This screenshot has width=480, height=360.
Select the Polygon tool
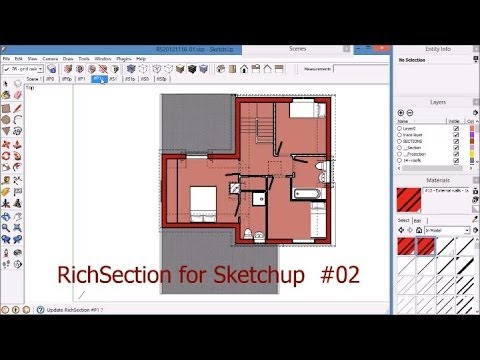(6, 131)
